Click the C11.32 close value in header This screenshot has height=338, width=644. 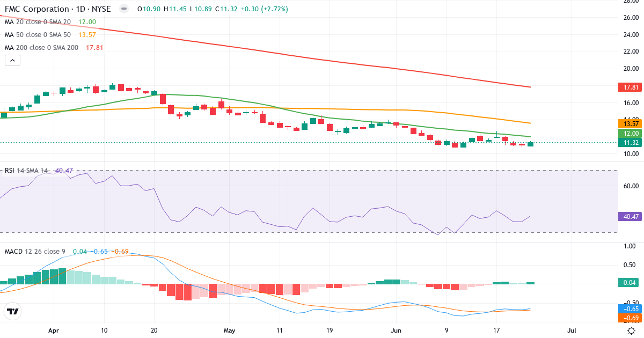228,9
